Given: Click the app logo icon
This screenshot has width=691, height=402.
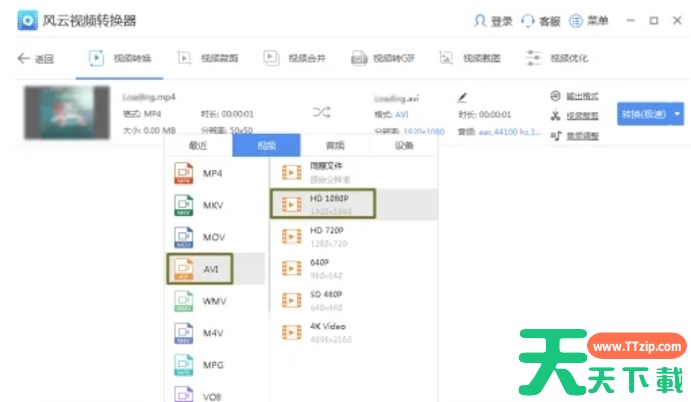Looking at the screenshot, I should click(27, 20).
